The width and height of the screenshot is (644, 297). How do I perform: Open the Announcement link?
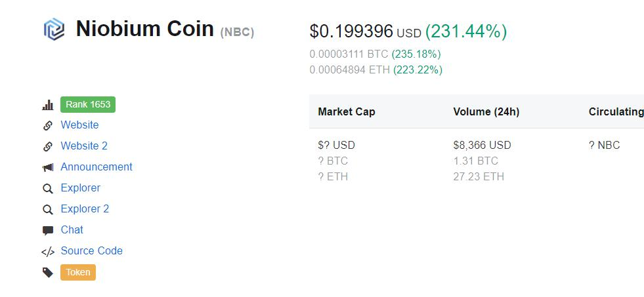97,167
